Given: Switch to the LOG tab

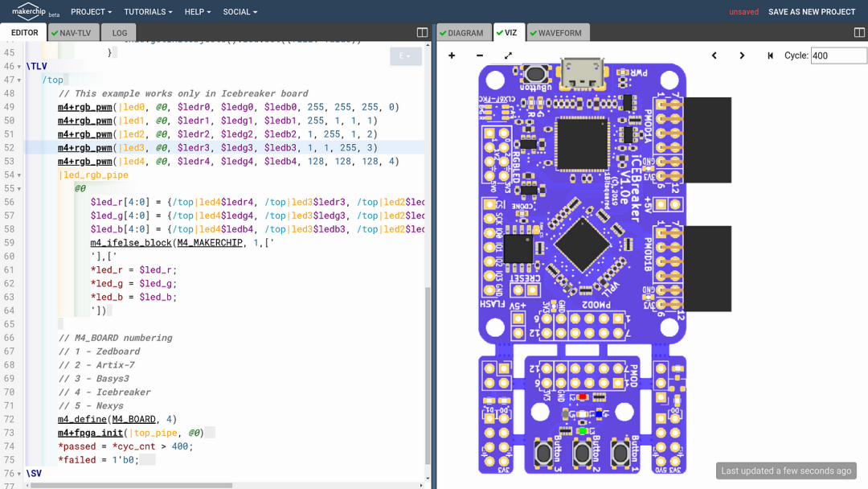Looking at the screenshot, I should coord(118,33).
